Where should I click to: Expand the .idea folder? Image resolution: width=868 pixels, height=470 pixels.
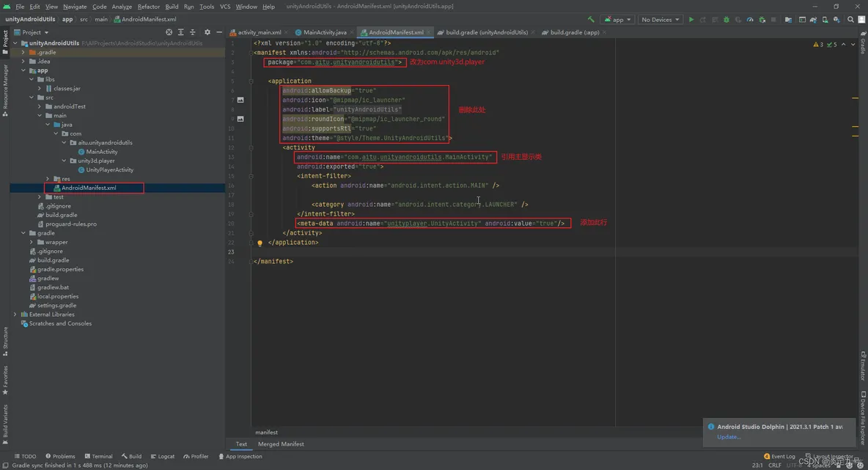[23, 62]
